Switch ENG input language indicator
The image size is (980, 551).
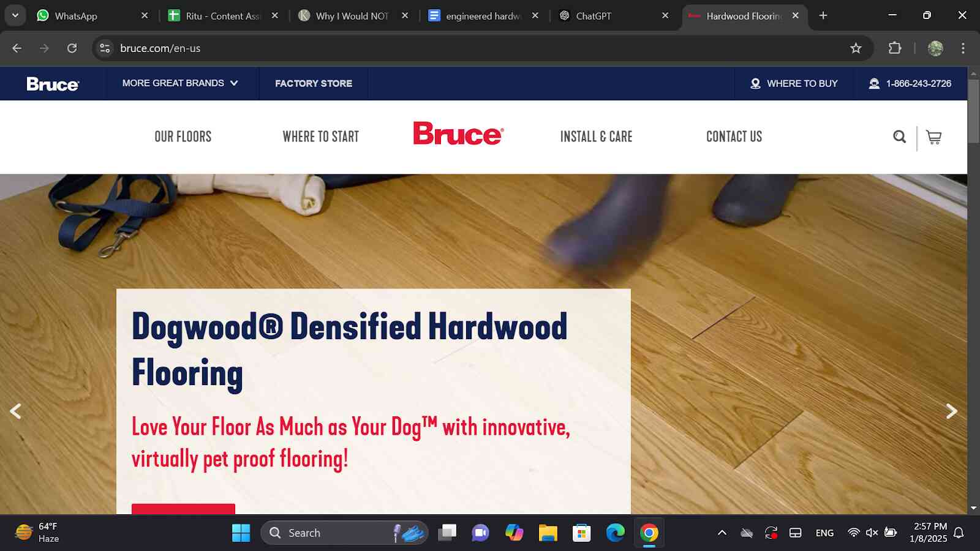(824, 533)
